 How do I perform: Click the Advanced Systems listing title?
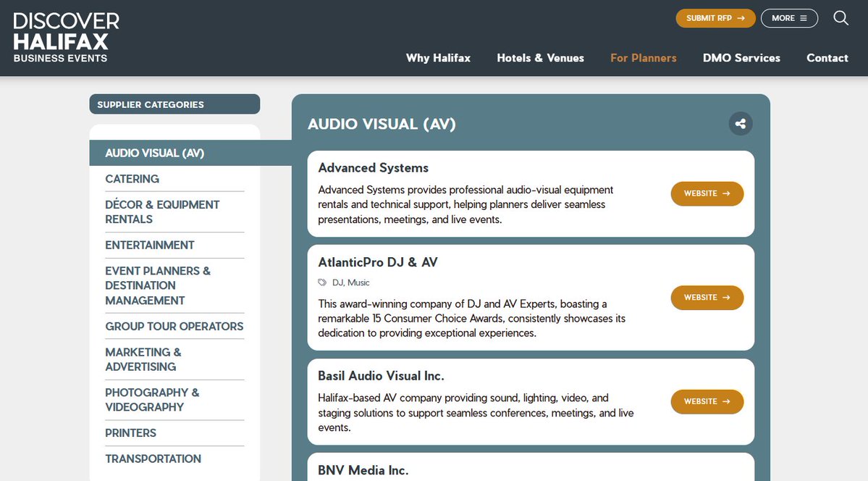pyautogui.click(x=373, y=168)
